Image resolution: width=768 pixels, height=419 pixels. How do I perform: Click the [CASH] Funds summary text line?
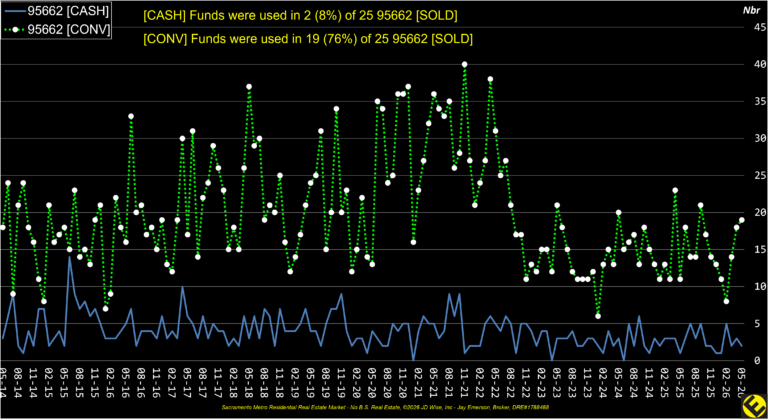tap(300, 16)
